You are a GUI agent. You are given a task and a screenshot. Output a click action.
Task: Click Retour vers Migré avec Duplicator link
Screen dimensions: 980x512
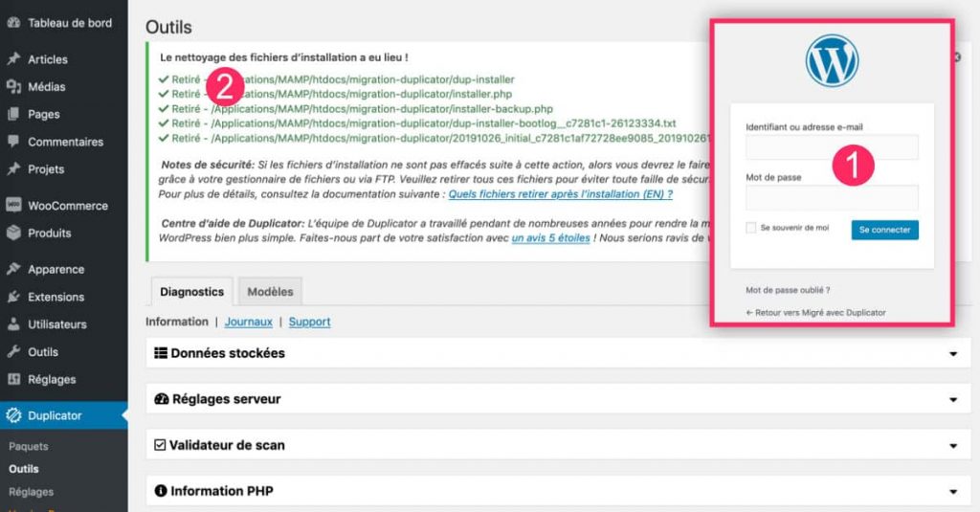[x=815, y=313]
